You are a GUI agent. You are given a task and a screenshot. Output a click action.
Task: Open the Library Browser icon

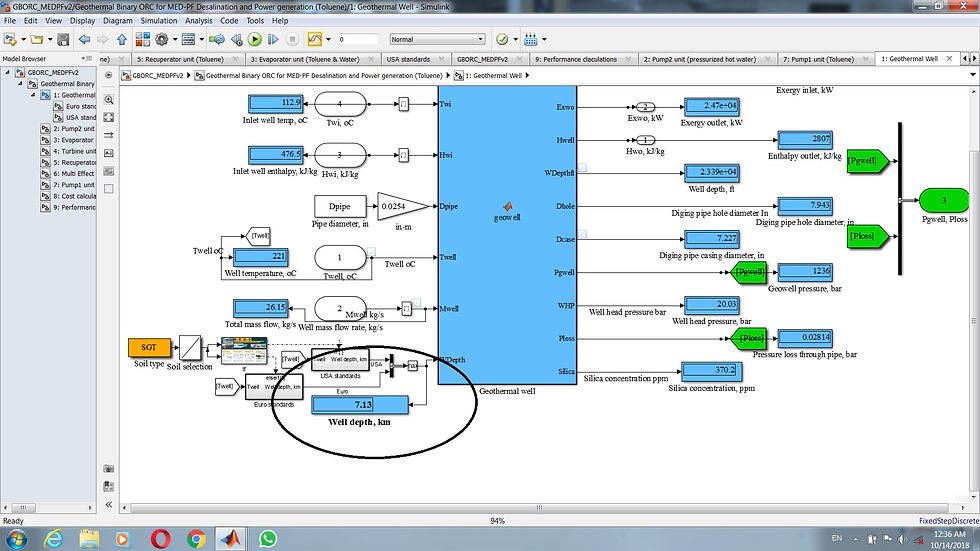pyautogui.click(x=142, y=39)
